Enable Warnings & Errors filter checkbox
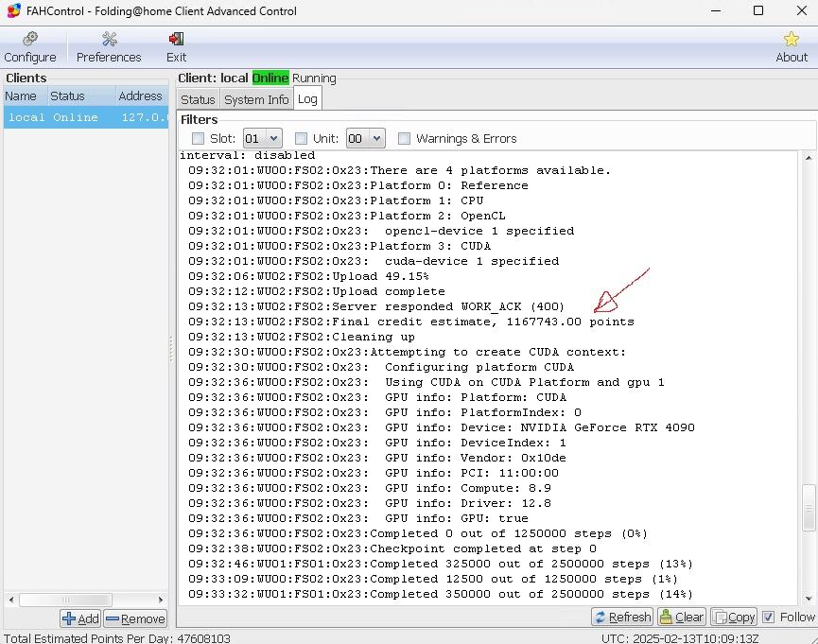 404,138
